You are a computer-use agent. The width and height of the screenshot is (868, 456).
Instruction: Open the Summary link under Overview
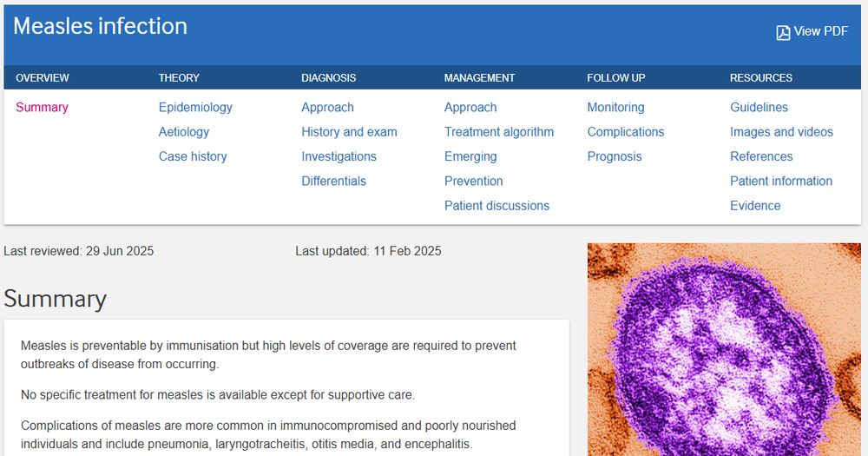coord(42,108)
